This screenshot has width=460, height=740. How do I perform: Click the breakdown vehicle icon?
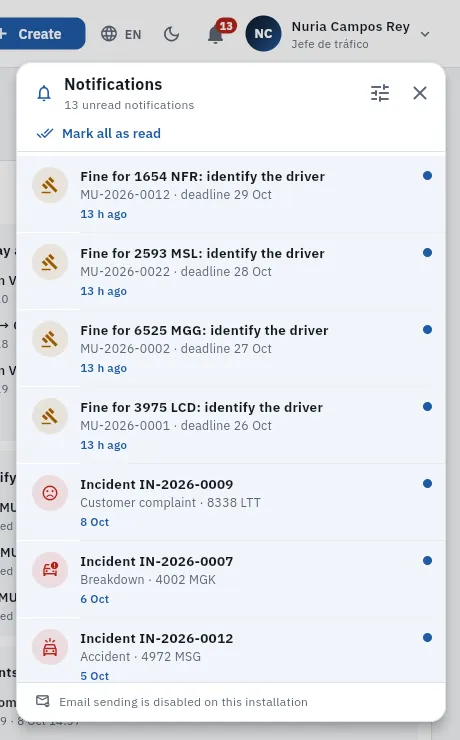coord(50,570)
